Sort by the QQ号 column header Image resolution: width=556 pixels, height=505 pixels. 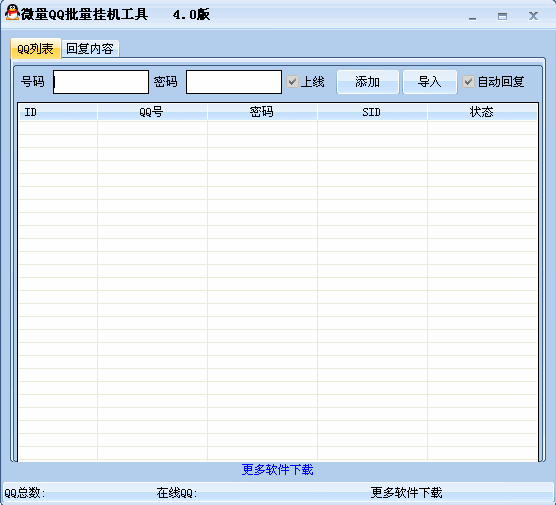[x=152, y=112]
